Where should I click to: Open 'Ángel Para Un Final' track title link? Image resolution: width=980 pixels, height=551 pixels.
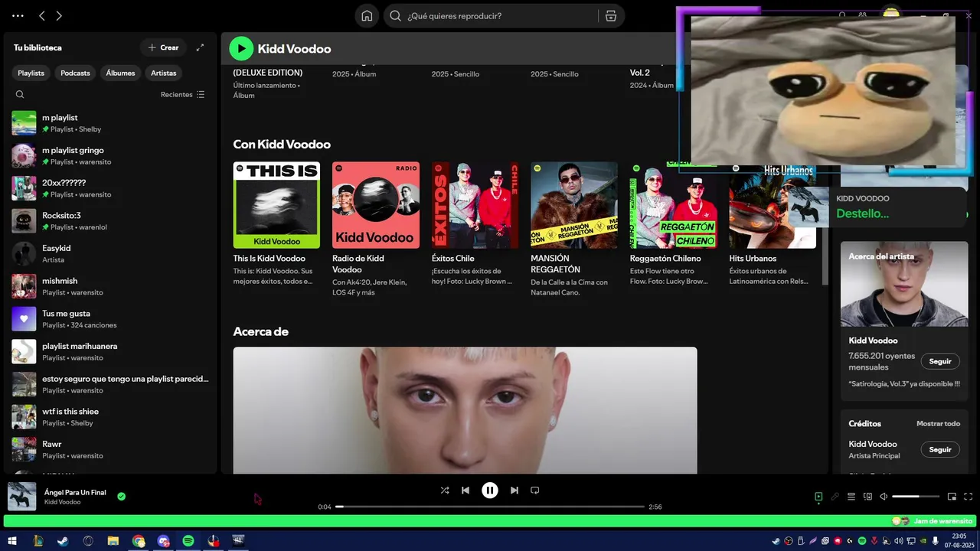75,492
